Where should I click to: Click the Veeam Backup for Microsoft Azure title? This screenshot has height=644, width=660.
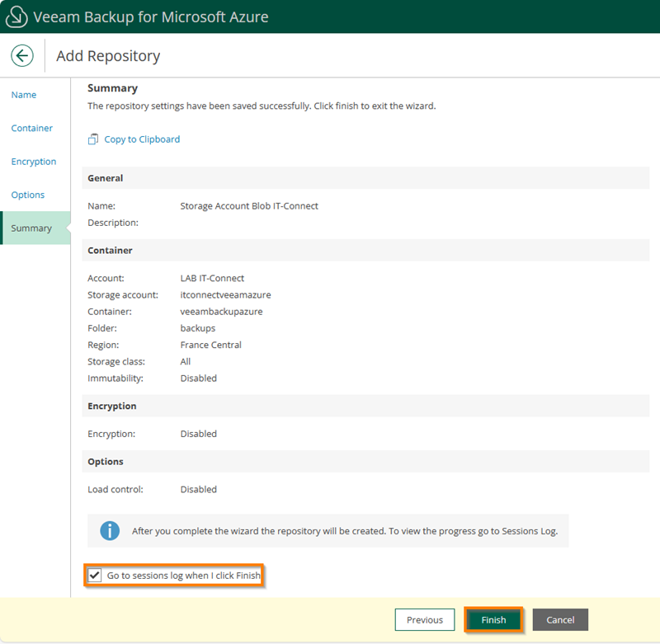coord(150,16)
